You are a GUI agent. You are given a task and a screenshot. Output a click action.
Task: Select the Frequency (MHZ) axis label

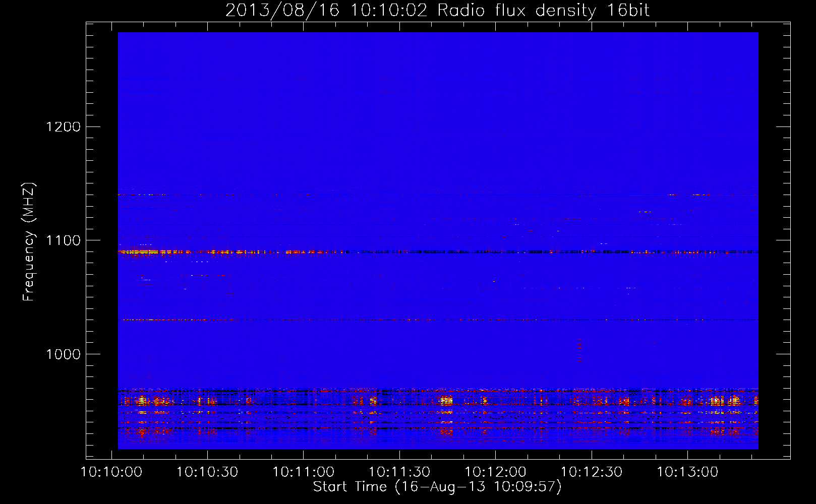[x=29, y=242]
